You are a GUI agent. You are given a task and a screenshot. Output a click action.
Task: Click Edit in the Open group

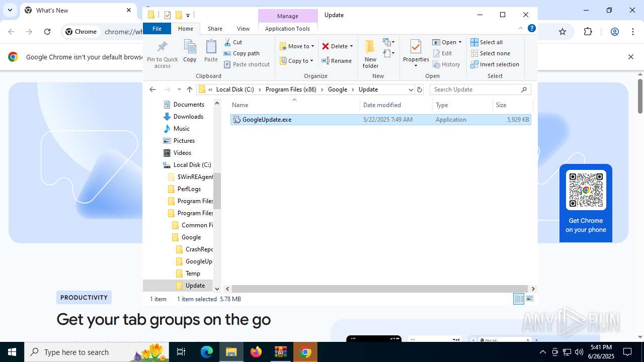click(442, 53)
